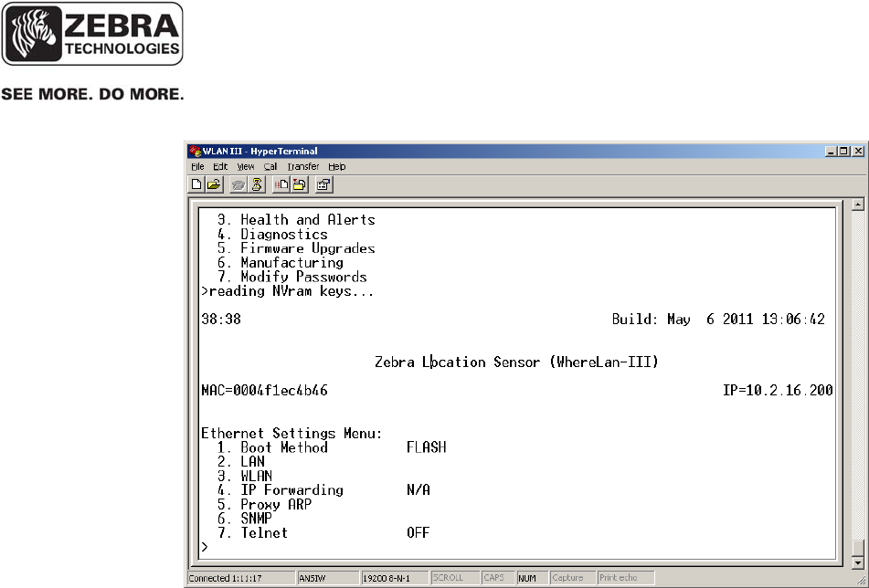The width and height of the screenshot is (869, 588).
Task: Click the Call (connect) phone icon
Action: [238, 185]
